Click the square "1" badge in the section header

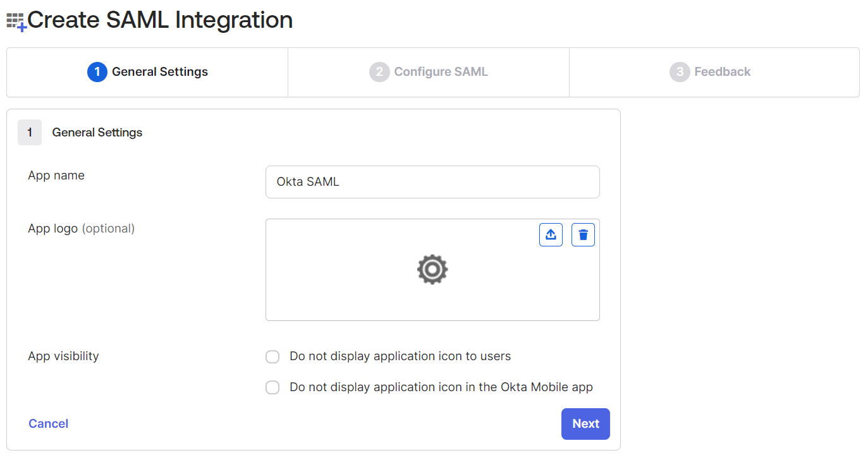[x=30, y=133]
